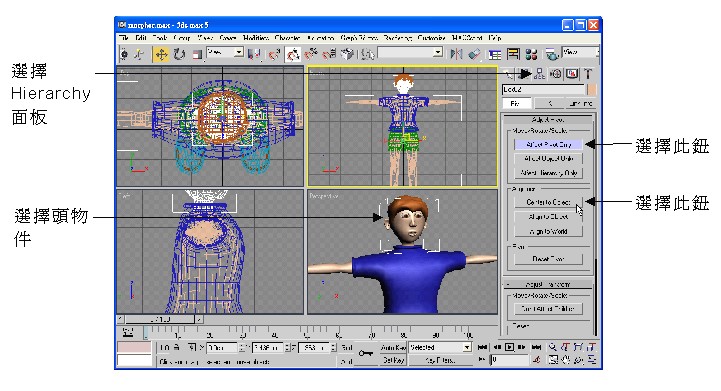Open the Material Editor spheres icon
Screen dimensions: 721x391
(532, 54)
